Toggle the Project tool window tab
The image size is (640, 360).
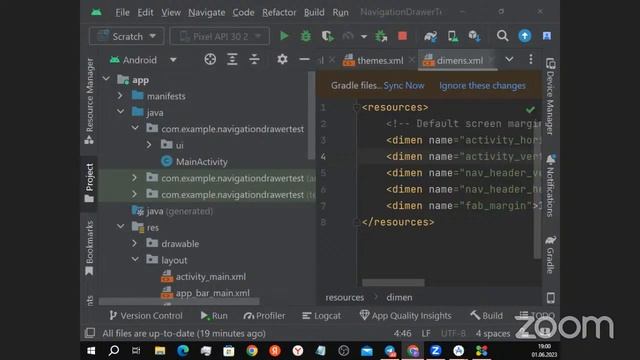89,183
